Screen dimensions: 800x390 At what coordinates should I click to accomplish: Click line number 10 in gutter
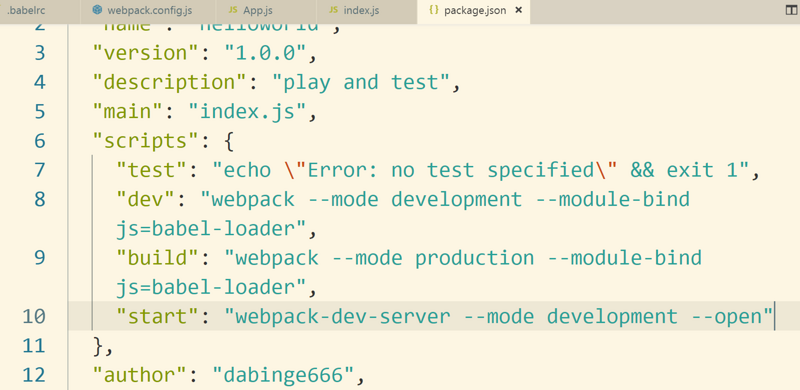(34, 316)
